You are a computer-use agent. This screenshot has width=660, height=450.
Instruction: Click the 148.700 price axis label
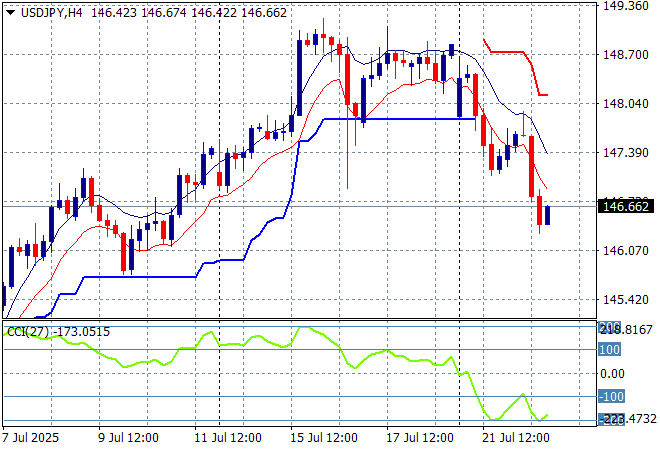pos(626,54)
